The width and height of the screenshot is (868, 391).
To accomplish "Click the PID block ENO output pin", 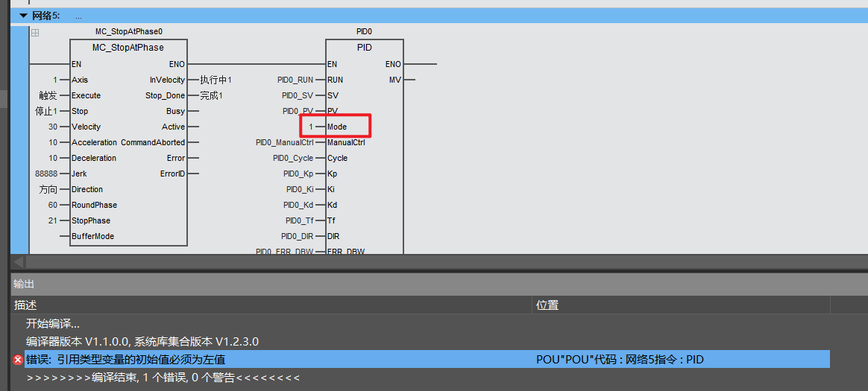I will [393, 64].
